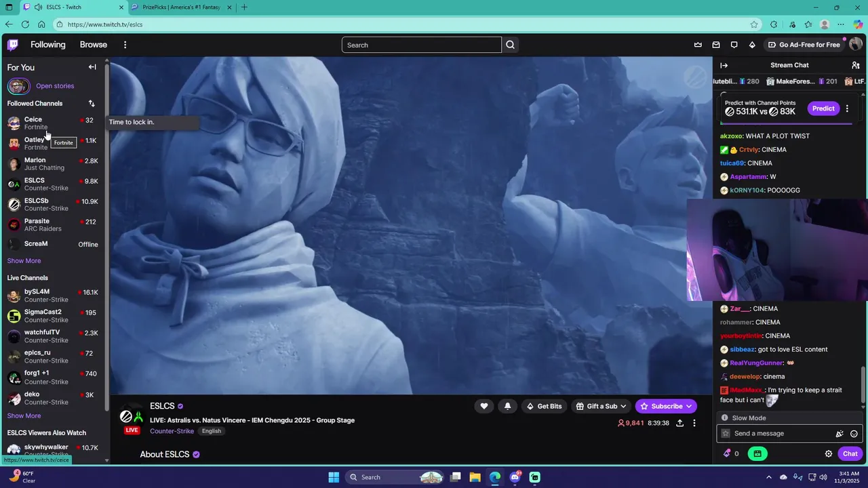Viewport: 868px width, 488px height.
Task: Open chat settings gear
Action: (829, 453)
